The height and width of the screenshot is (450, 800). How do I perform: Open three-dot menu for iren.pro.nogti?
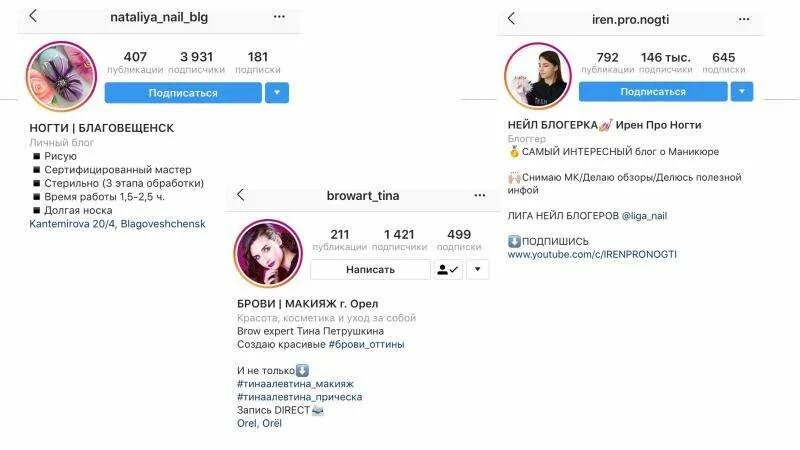(744, 19)
